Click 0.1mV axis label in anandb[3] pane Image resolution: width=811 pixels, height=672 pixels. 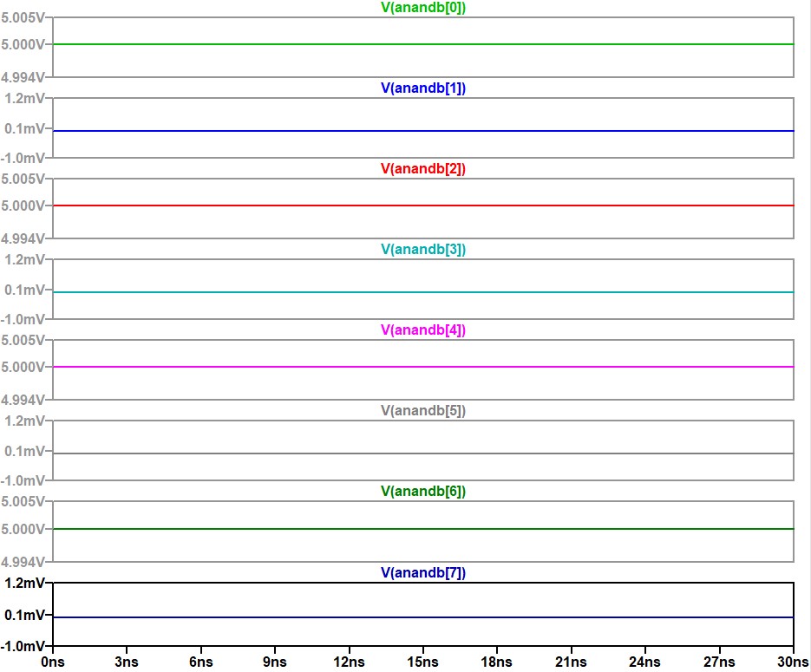[x=25, y=290]
